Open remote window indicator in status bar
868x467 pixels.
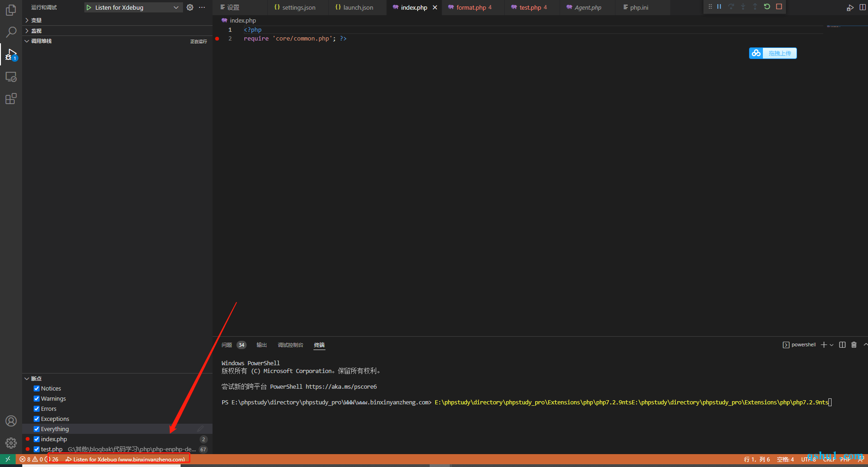pos(8,459)
